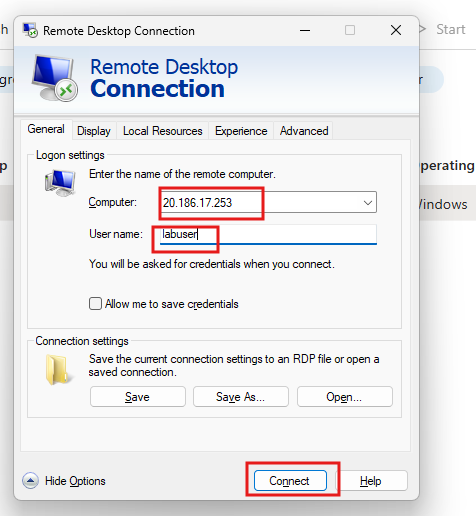
Task: Click the Save As... button
Action: coord(241,397)
